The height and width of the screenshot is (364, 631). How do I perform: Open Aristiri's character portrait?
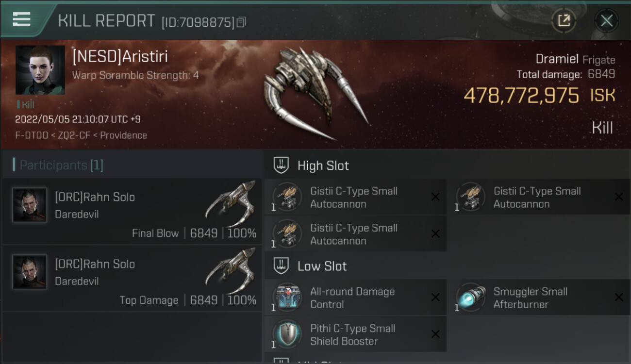coord(40,70)
